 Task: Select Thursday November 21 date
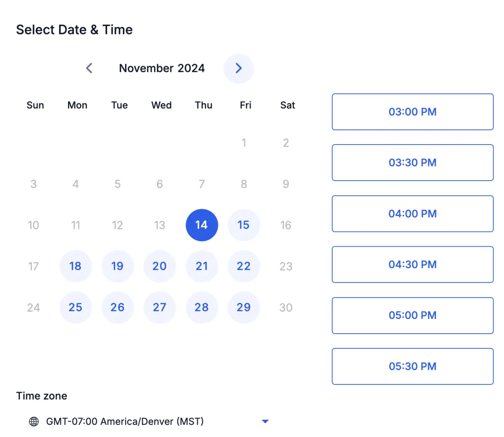coord(202,266)
